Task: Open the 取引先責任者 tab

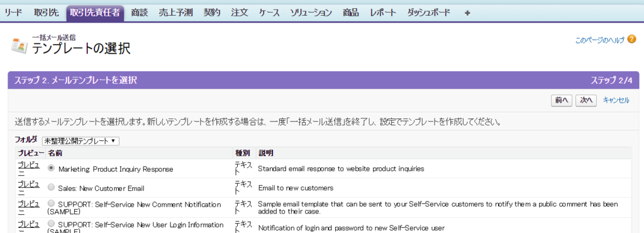Action: pyautogui.click(x=95, y=13)
